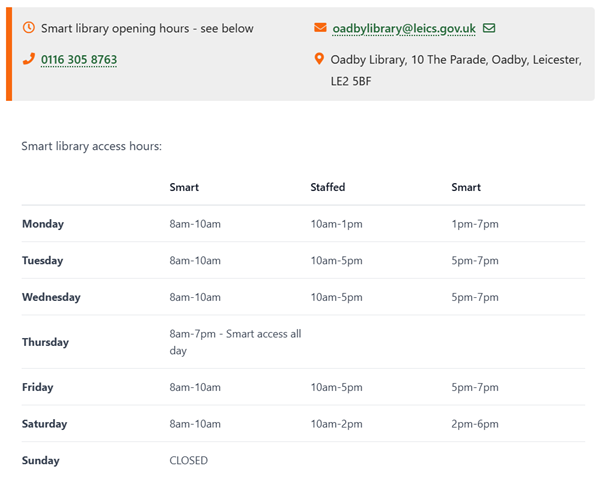This screenshot has width=602, height=478.
Task: Click the orange envelope email icon
Action: pyautogui.click(x=320, y=28)
